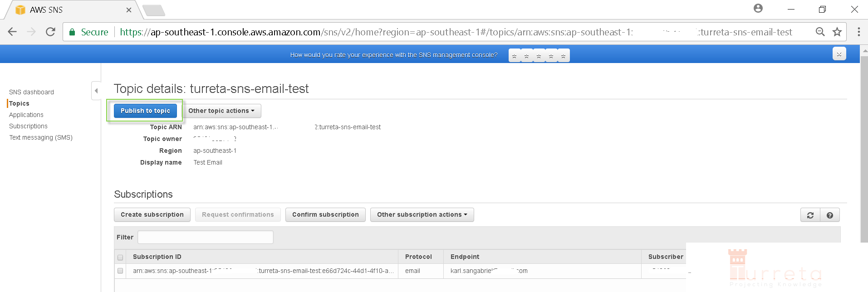
Task: Rate the console one star
Action: [515, 56]
